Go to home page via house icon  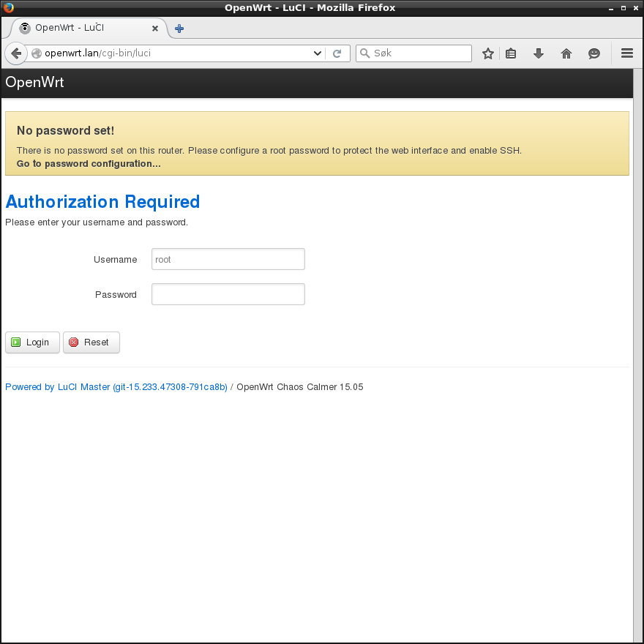(566, 53)
